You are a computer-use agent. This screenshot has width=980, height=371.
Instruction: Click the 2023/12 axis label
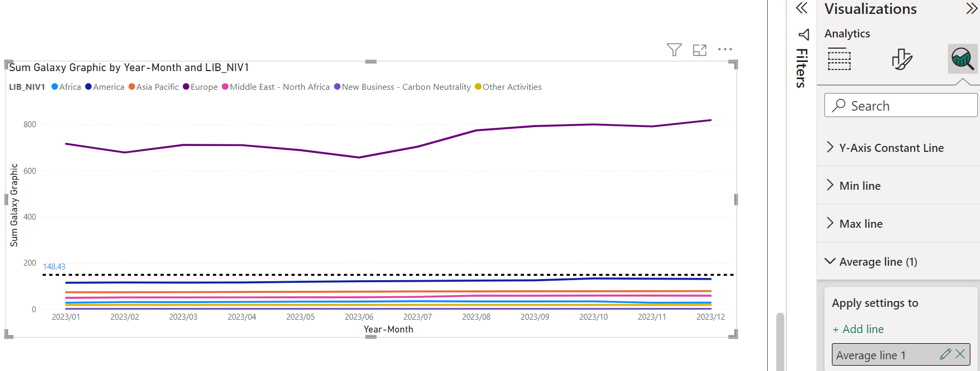coord(711,317)
